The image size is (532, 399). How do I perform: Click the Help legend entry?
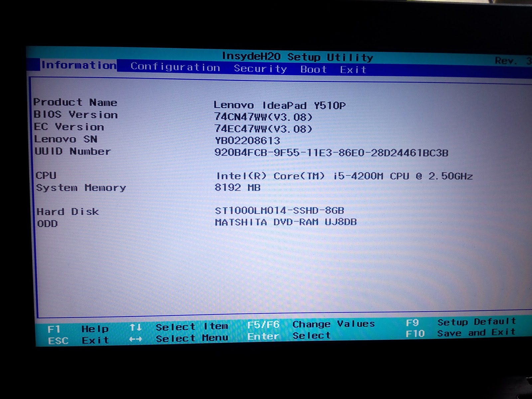point(95,329)
